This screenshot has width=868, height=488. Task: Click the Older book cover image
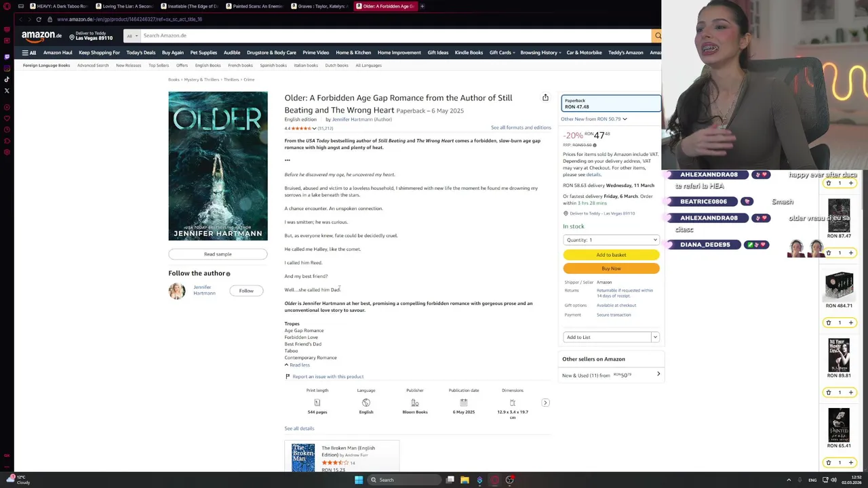pyautogui.click(x=218, y=166)
